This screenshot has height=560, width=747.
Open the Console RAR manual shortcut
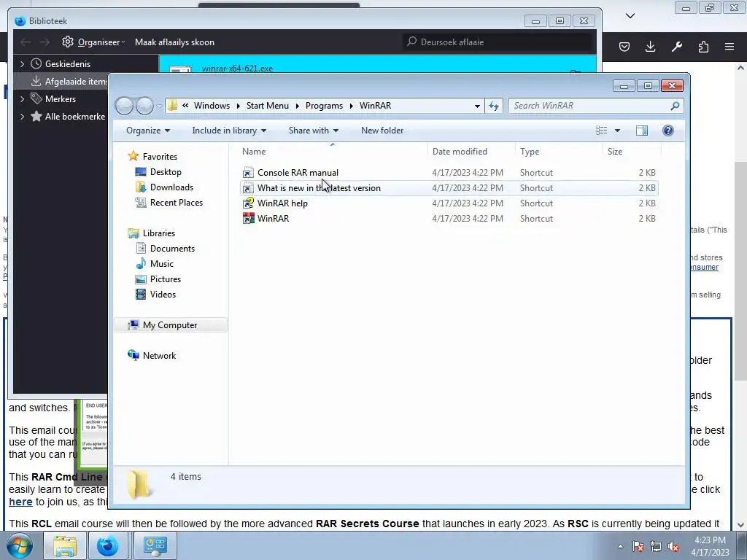(x=298, y=172)
